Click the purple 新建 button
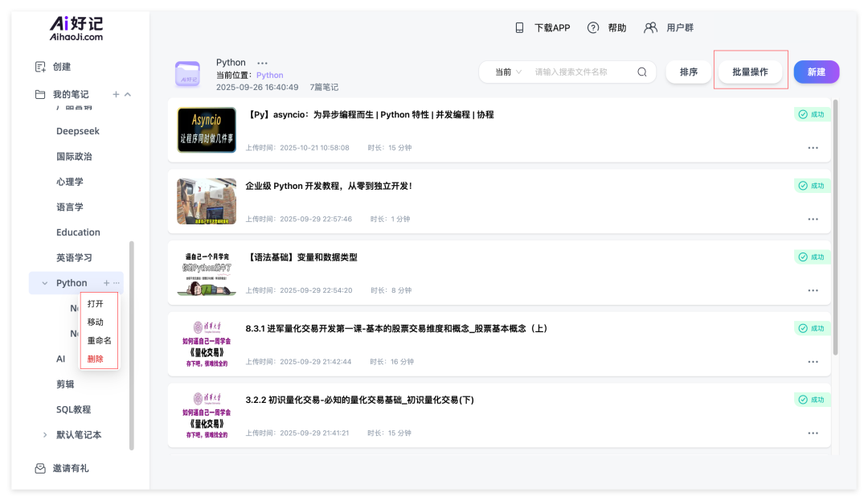Viewport: 868px width, 501px height. (816, 72)
